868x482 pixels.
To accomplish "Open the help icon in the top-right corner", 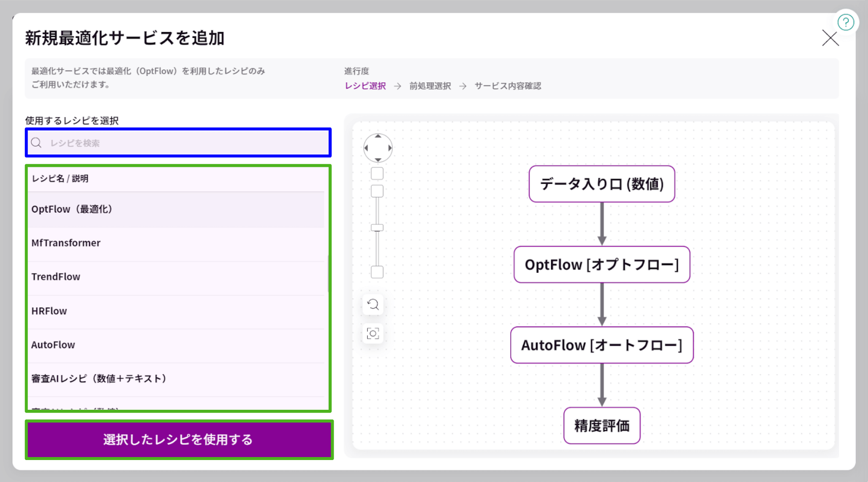I will click(x=846, y=22).
